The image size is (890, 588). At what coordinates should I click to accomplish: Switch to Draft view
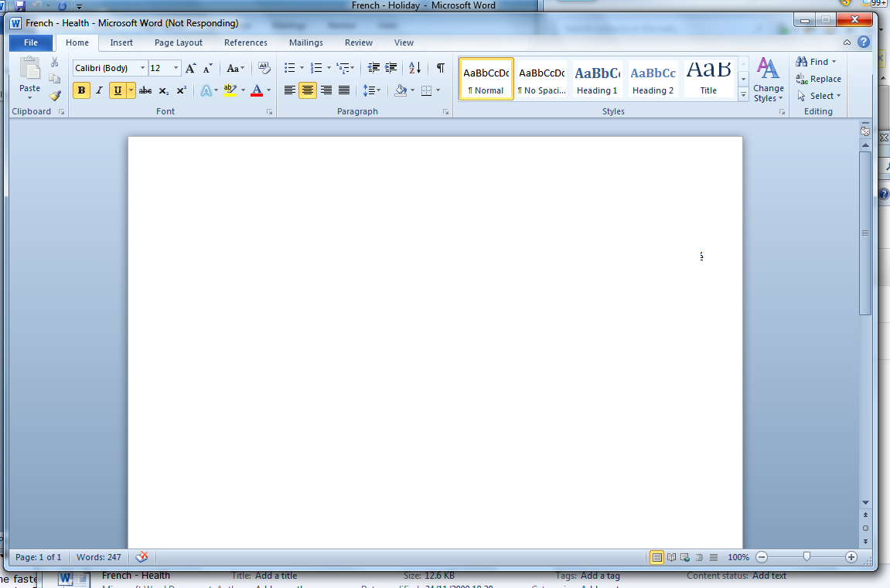click(714, 557)
